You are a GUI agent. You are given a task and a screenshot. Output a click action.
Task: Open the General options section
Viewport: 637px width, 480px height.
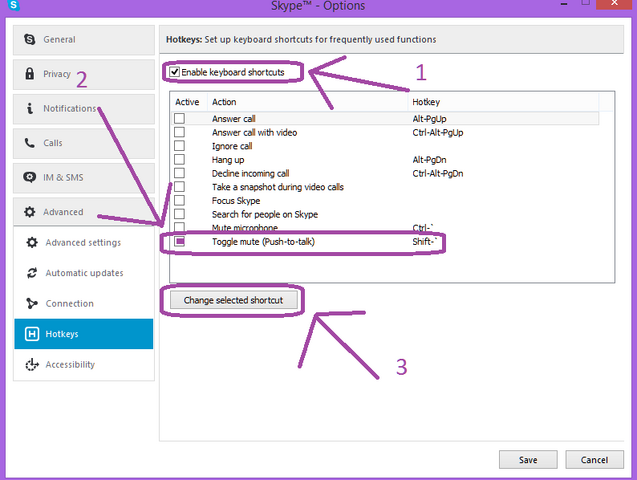(84, 40)
